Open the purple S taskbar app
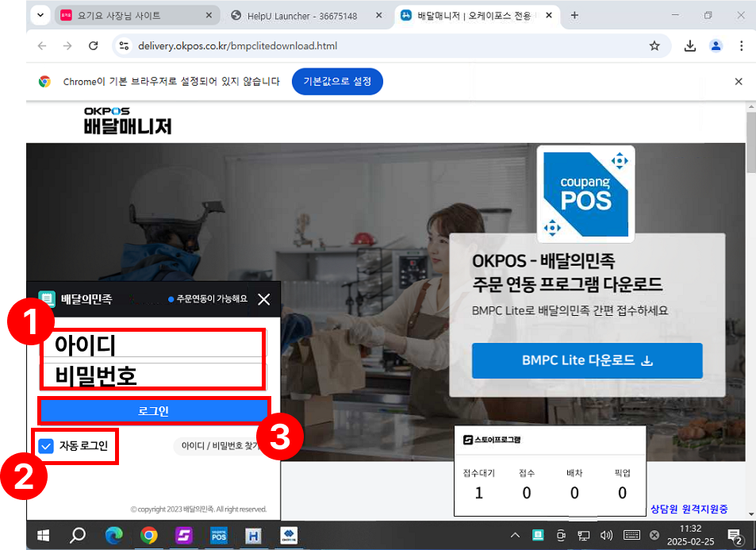The image size is (756, 550). (184, 536)
